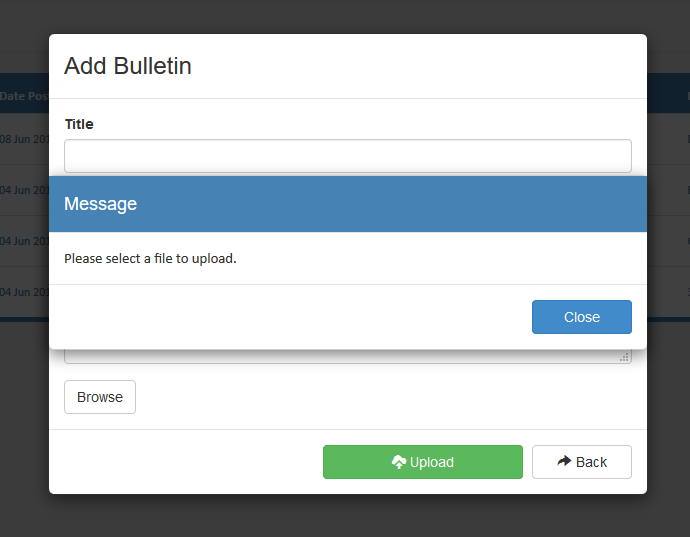
Task: Click the blue Message header bar
Action: [x=348, y=204]
